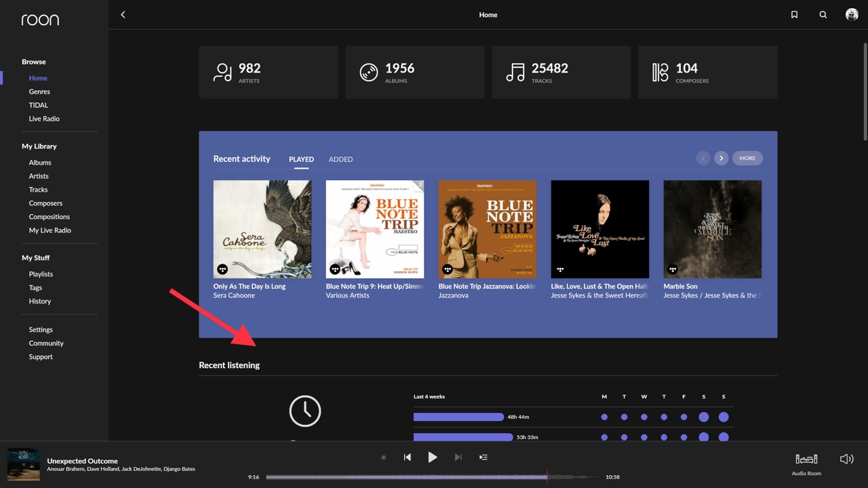Screen dimensions: 868x488
Task: Click the 53h 33m listening bar
Action: tap(463, 437)
